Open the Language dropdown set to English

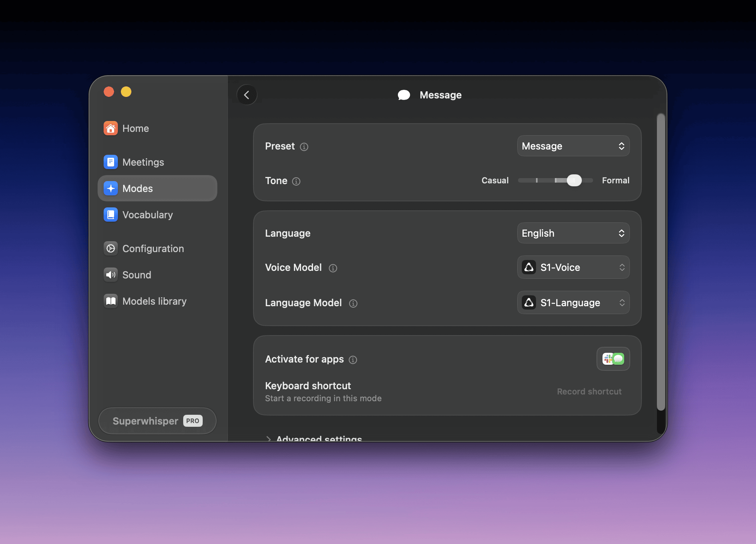pyautogui.click(x=573, y=233)
